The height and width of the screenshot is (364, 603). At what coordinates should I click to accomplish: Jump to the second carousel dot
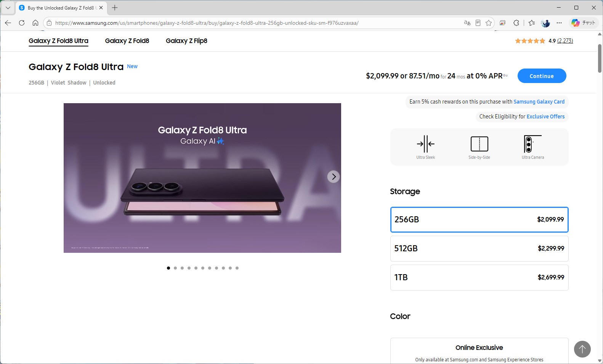click(x=175, y=268)
